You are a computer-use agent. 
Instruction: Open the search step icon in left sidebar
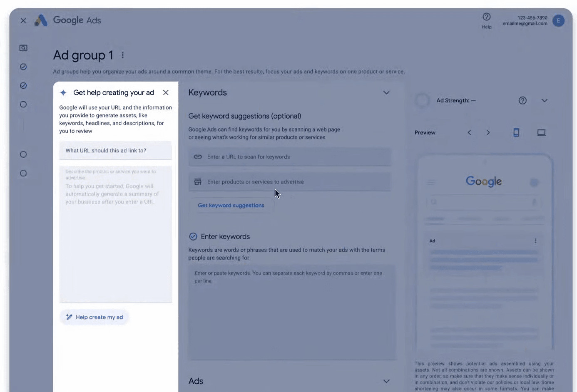pos(23,48)
